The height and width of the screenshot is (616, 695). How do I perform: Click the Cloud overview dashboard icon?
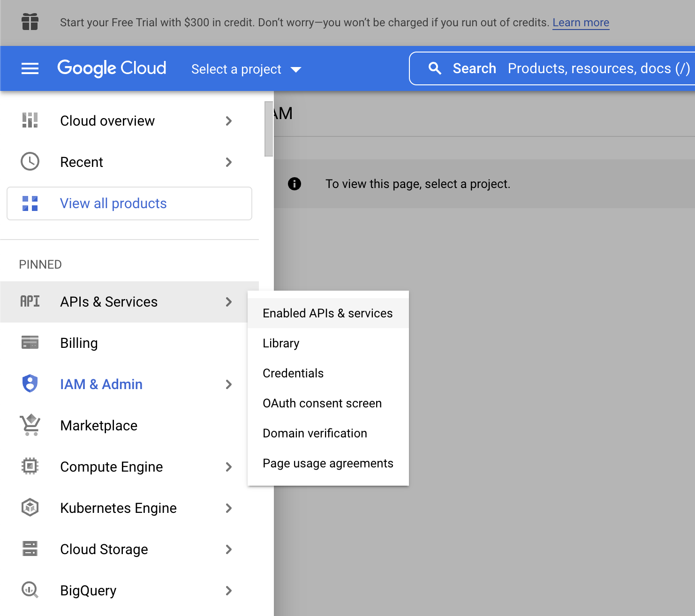coord(30,120)
